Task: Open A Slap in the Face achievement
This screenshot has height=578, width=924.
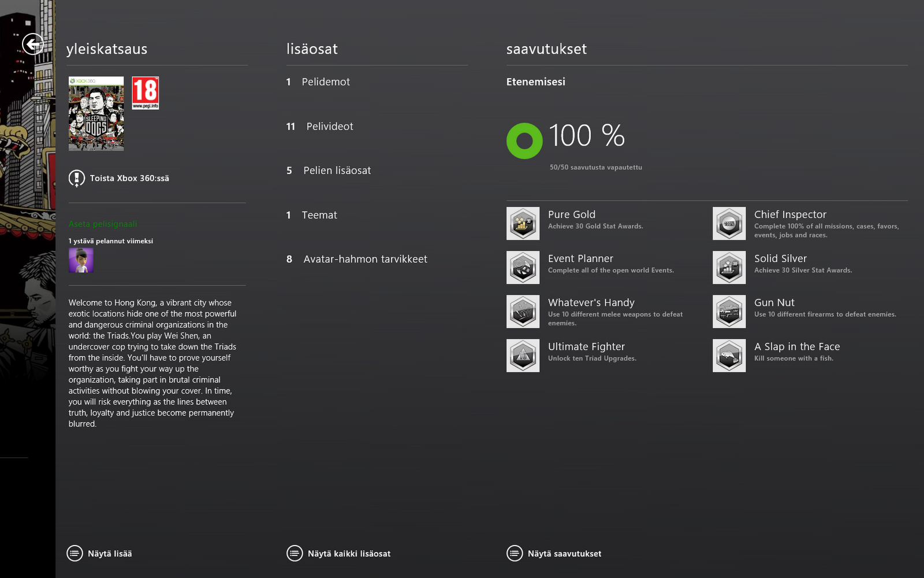Action: [x=797, y=351]
